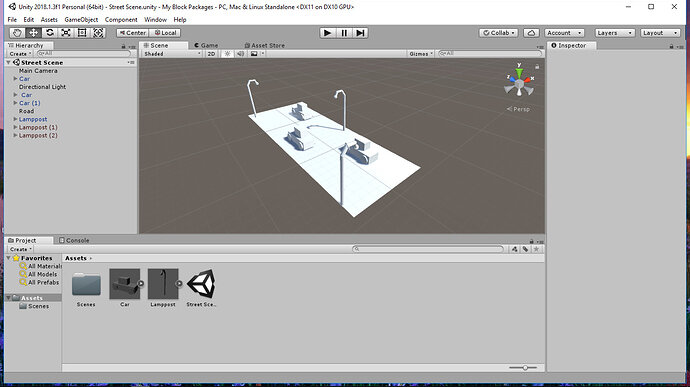
Task: Open the Window menu
Action: 155,20
